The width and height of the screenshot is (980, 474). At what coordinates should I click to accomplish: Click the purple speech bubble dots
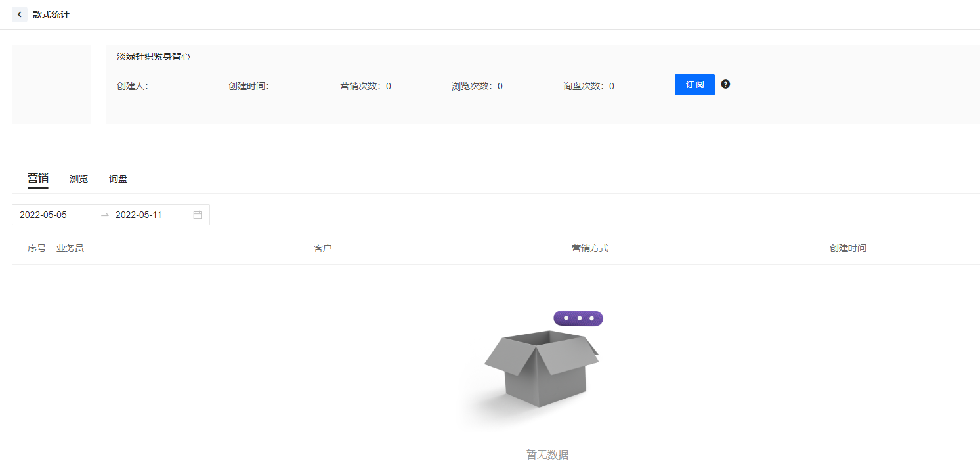pyautogui.click(x=578, y=318)
